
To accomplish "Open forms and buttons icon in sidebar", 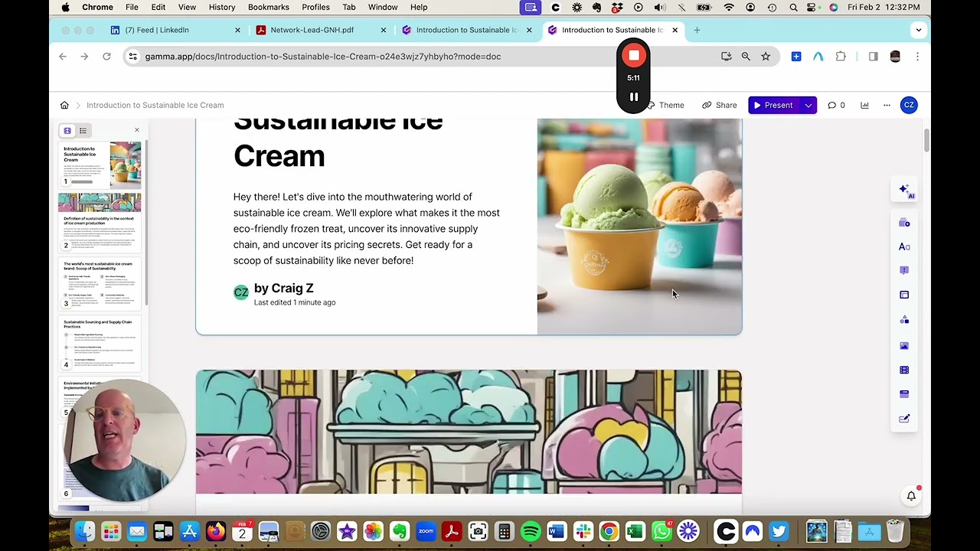I will pyautogui.click(x=904, y=419).
